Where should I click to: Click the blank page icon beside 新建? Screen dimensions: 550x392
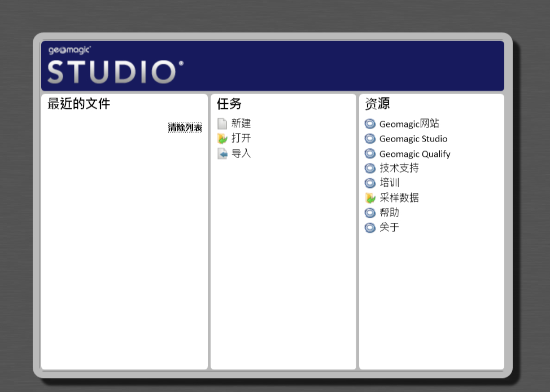[222, 124]
